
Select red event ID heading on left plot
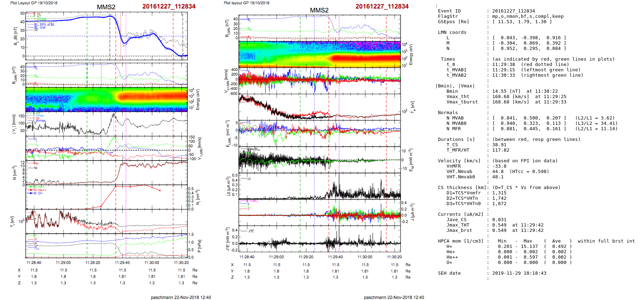(x=169, y=6)
